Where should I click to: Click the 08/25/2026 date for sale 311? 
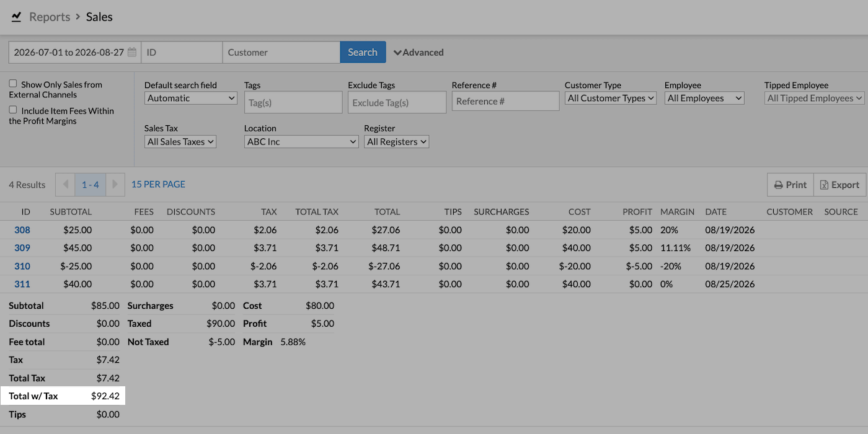coord(730,284)
